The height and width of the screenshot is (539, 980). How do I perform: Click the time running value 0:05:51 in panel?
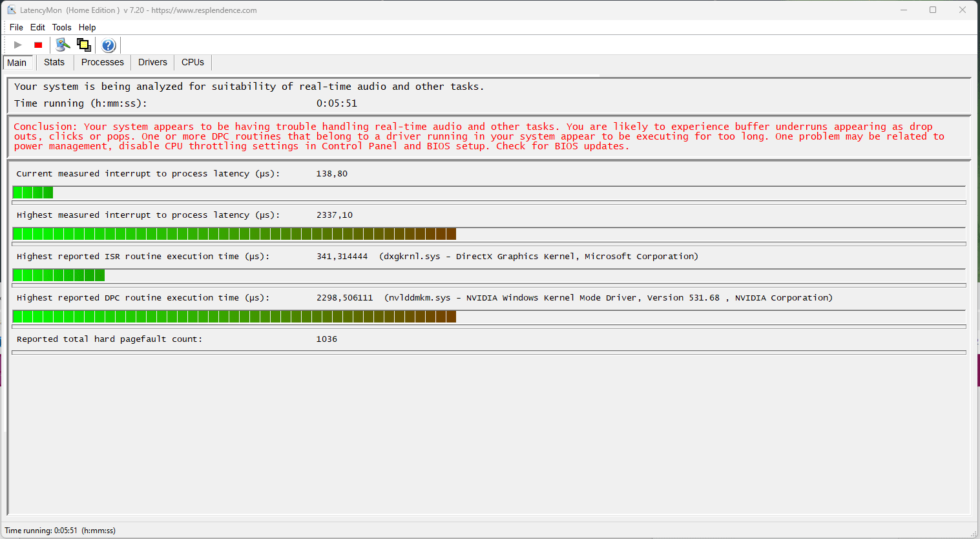pyautogui.click(x=337, y=103)
